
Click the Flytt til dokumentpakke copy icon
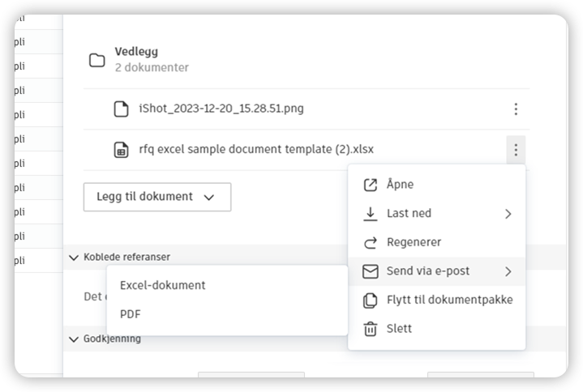point(371,300)
